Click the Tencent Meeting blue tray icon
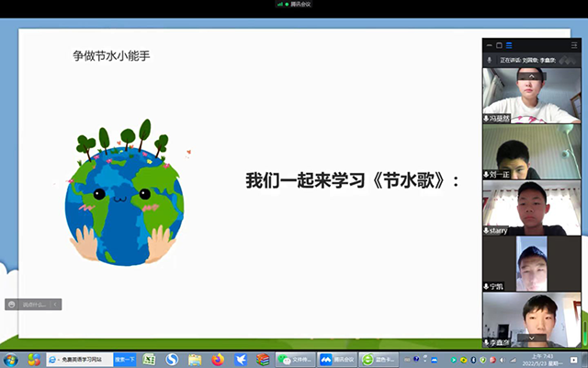The height and width of the screenshot is (368, 588). pos(435,360)
